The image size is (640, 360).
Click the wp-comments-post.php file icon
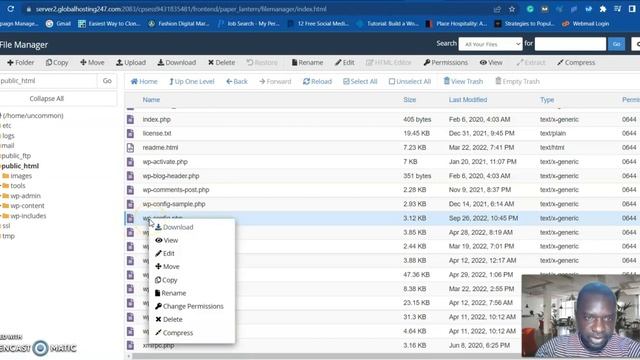click(130, 190)
